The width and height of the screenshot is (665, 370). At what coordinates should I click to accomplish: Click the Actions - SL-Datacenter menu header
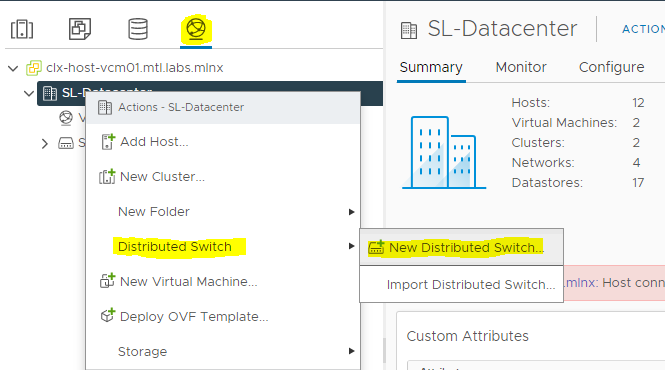pyautogui.click(x=223, y=107)
